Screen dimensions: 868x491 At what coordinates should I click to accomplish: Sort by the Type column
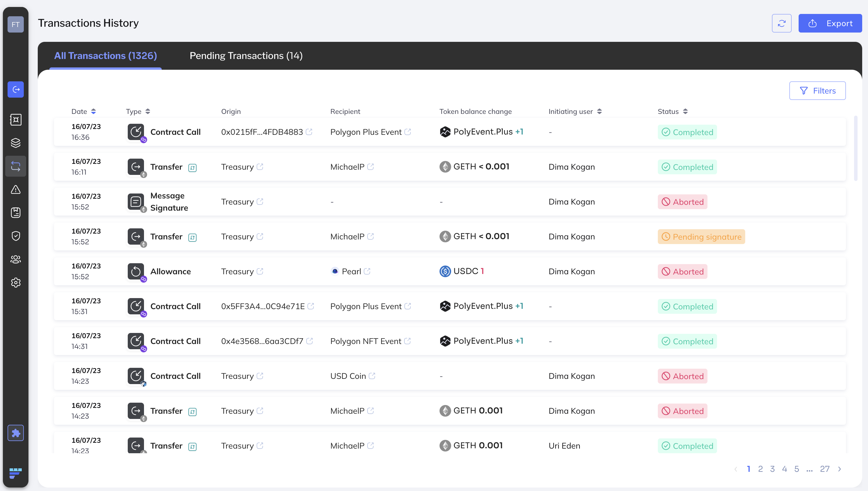click(147, 112)
